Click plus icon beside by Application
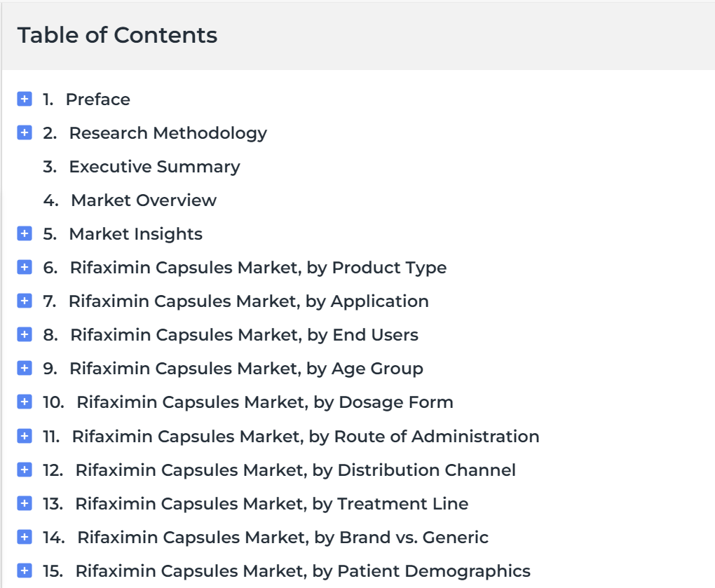The image size is (715, 588). [x=25, y=301]
